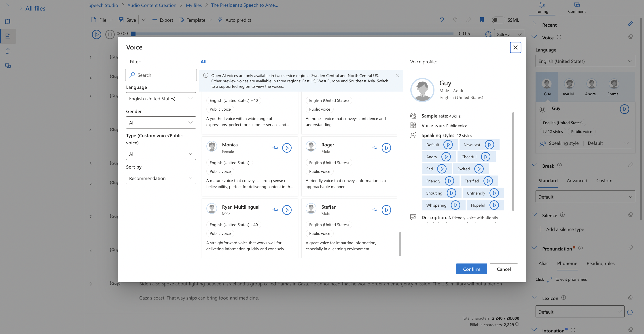The image size is (644, 334).
Task: Collapse the Break section
Action: point(534,165)
